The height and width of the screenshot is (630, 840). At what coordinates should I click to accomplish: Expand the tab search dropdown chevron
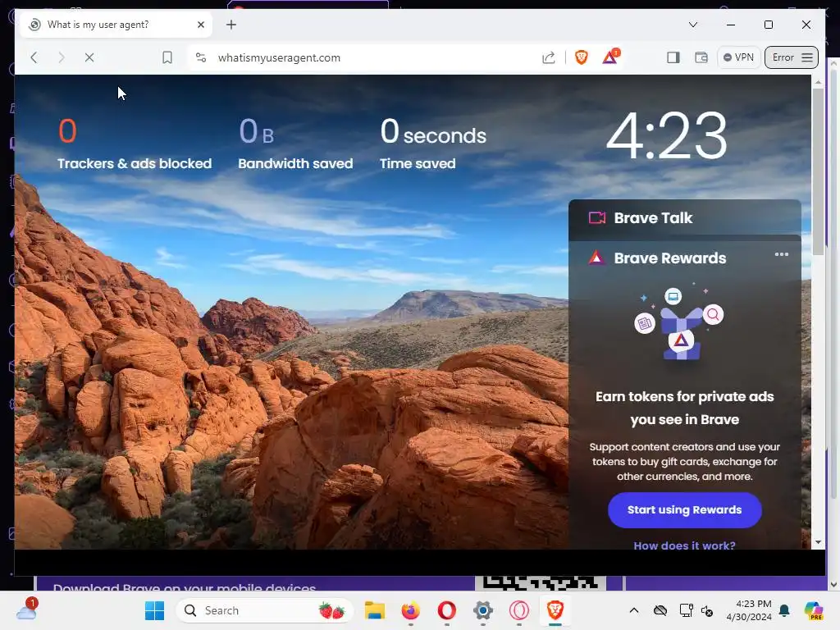(692, 25)
